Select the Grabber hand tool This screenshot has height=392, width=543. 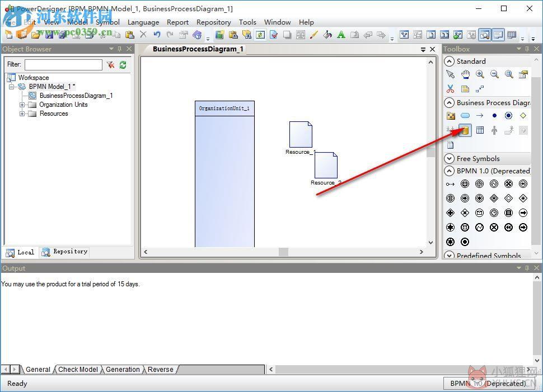[465, 74]
